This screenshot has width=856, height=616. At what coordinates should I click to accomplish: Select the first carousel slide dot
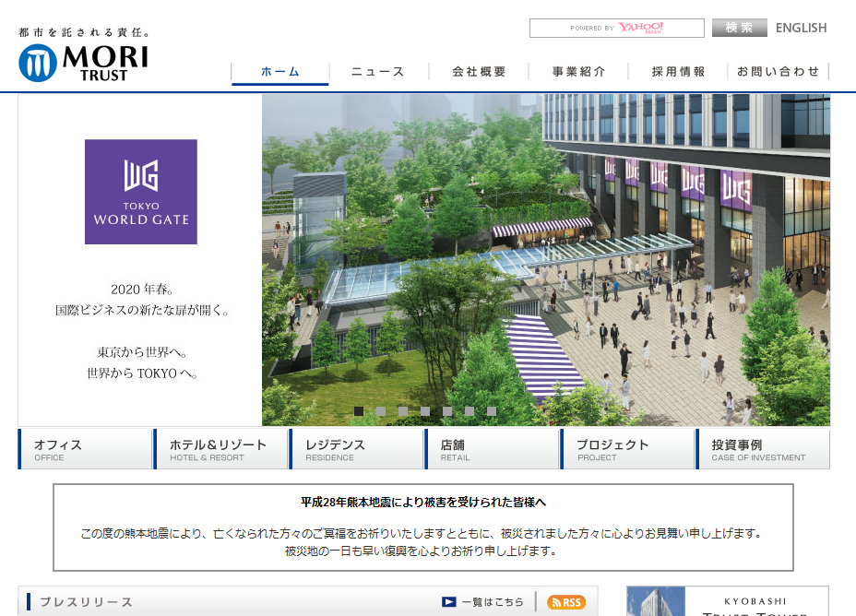(359, 411)
